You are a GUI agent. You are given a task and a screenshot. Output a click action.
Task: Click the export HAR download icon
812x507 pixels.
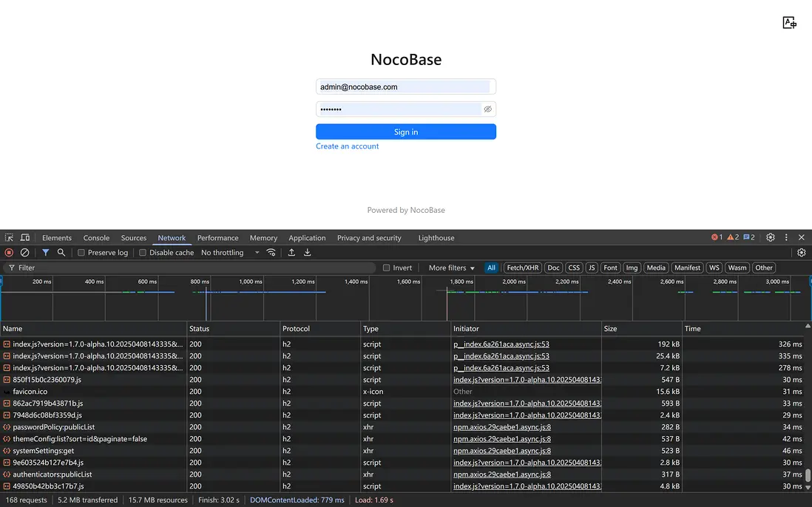click(308, 253)
